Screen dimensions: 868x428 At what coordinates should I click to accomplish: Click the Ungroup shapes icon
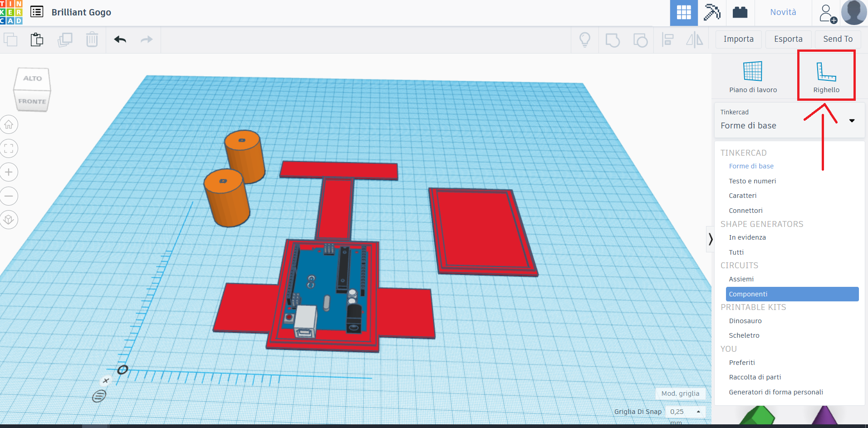pos(640,40)
